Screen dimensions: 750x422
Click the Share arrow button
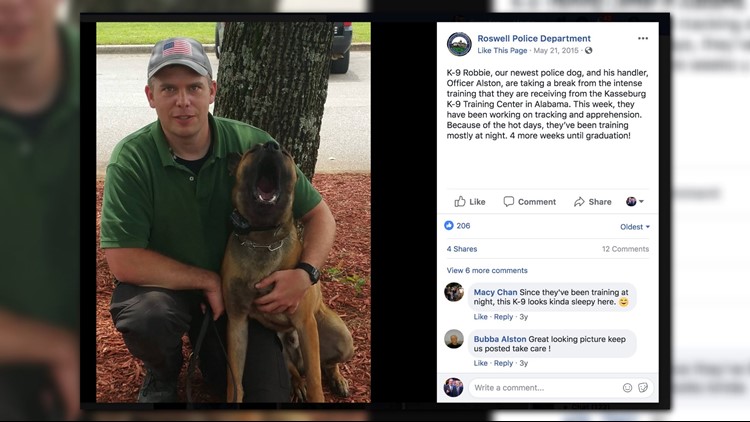[x=593, y=201]
